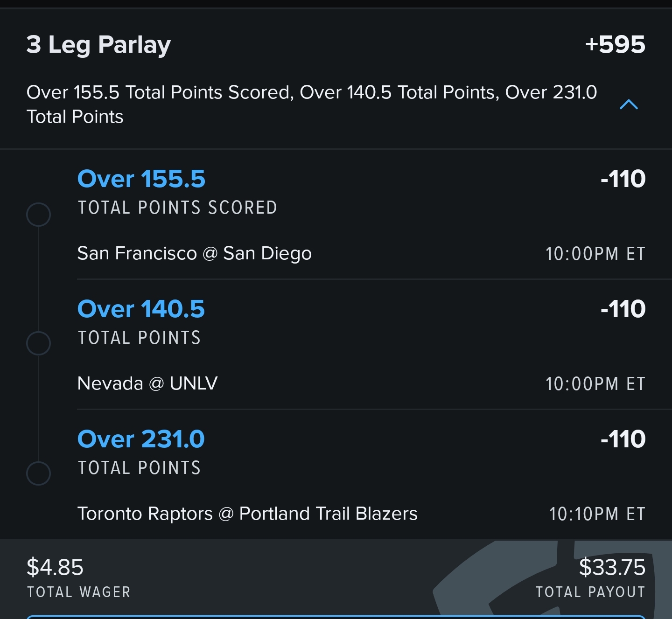672x619 pixels.
Task: Click the blue button at the bottom
Action: 336,616
